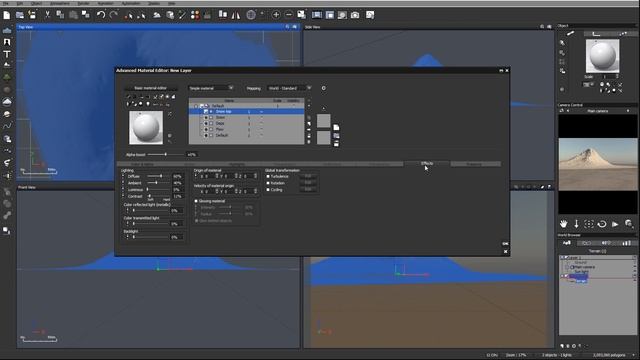Enable the Rotation checkbox
640x360 pixels.
268,183
